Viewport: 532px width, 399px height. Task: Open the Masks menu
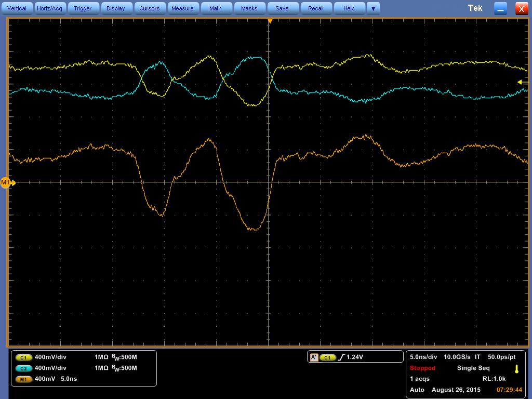pos(249,8)
